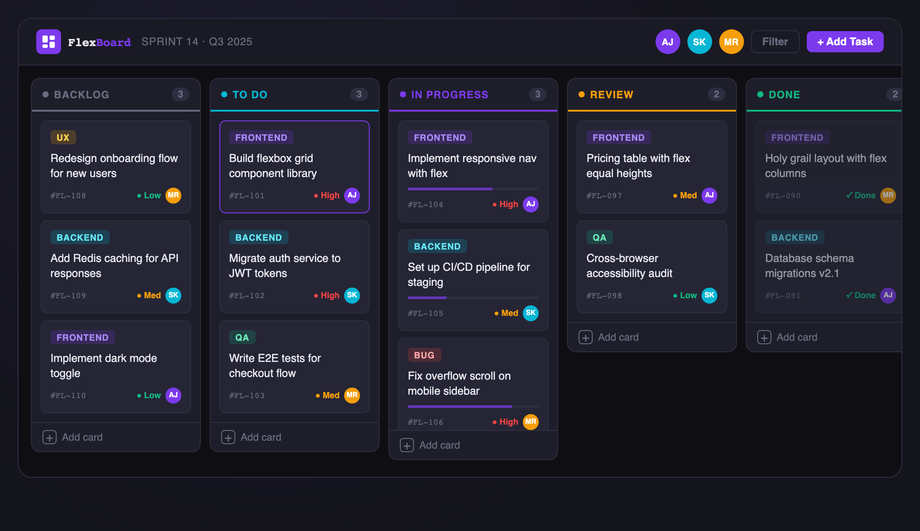
Task: Select the TO DO column header
Action: click(295, 94)
